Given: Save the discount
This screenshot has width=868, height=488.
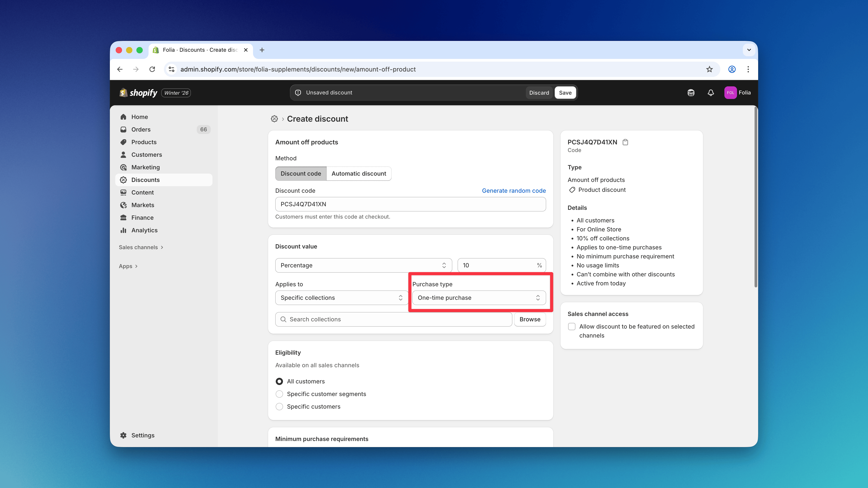Looking at the screenshot, I should click(565, 93).
